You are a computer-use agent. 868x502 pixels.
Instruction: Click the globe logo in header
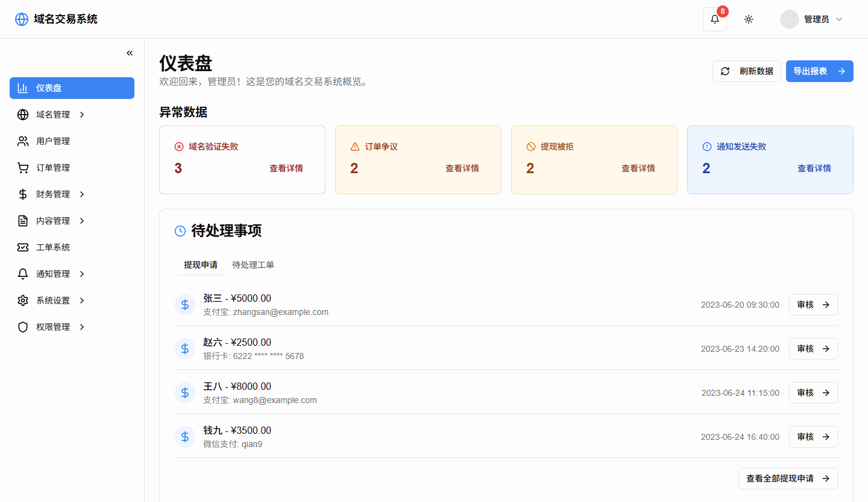click(x=22, y=19)
